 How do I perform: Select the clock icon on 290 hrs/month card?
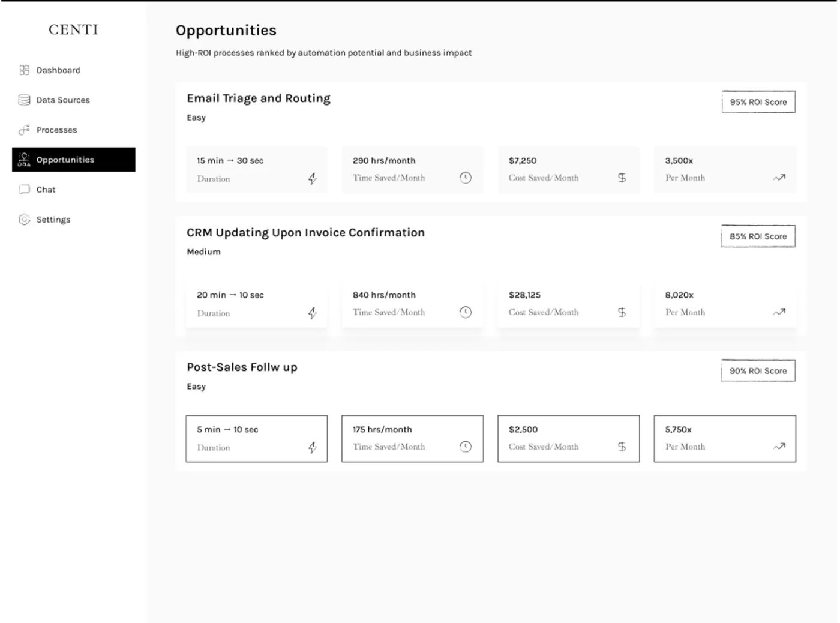tap(466, 178)
